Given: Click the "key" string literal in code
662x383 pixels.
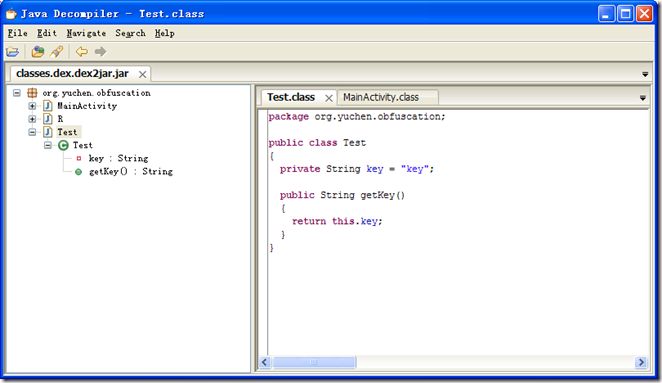Looking at the screenshot, I should coord(415,169).
